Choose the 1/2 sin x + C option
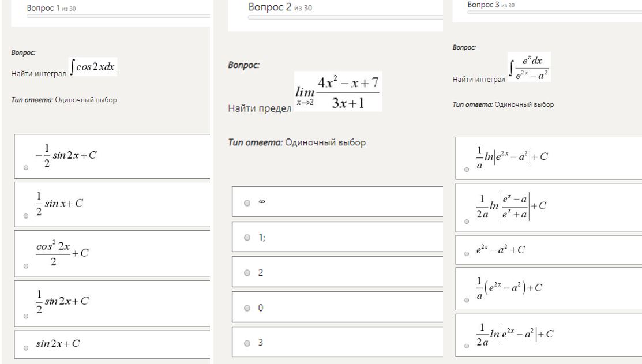Viewport: 642px width, 364px height. 27,216
